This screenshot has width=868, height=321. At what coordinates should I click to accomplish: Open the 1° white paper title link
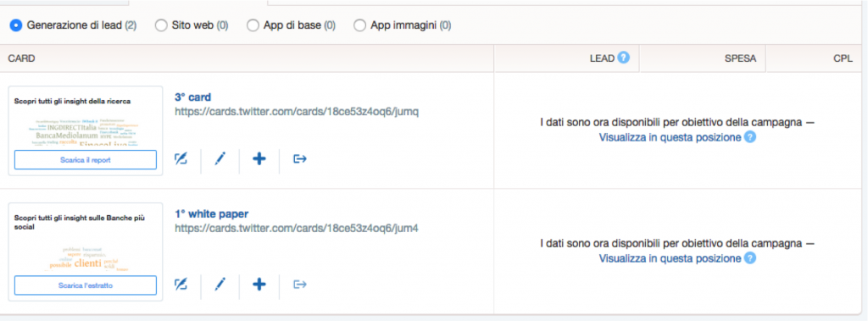[211, 213]
